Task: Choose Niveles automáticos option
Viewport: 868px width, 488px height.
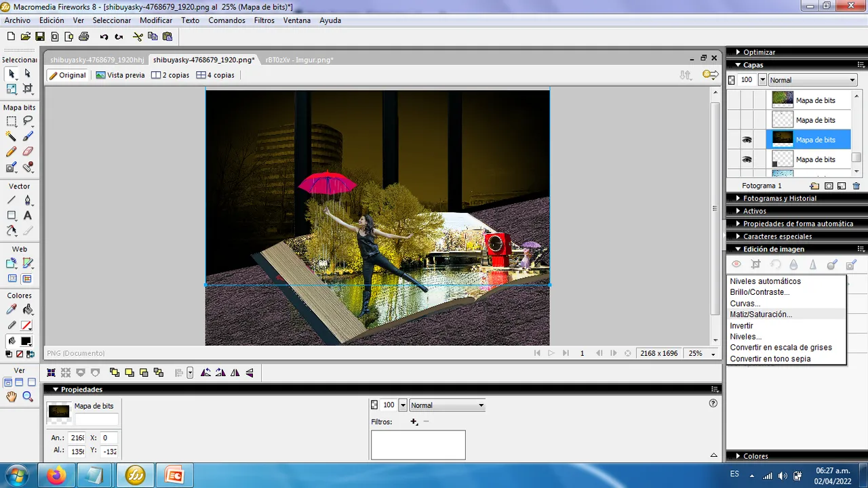Action: pos(787,281)
